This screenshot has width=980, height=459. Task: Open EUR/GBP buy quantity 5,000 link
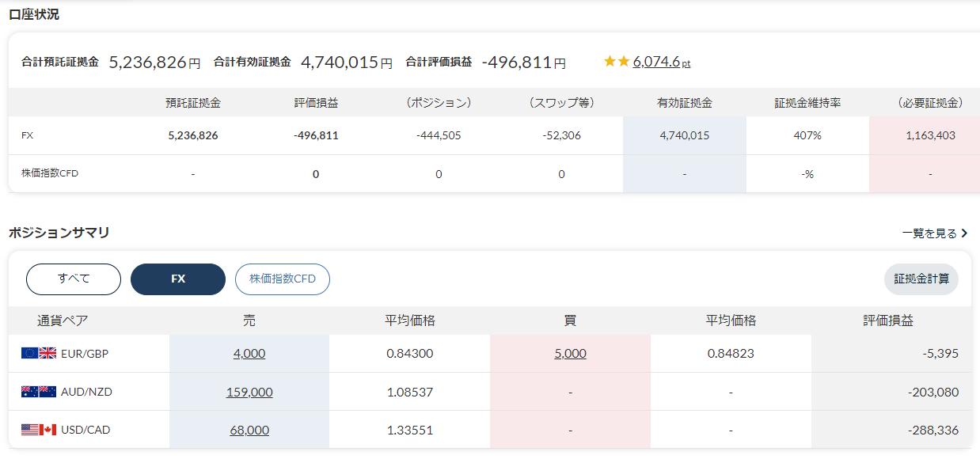(570, 354)
